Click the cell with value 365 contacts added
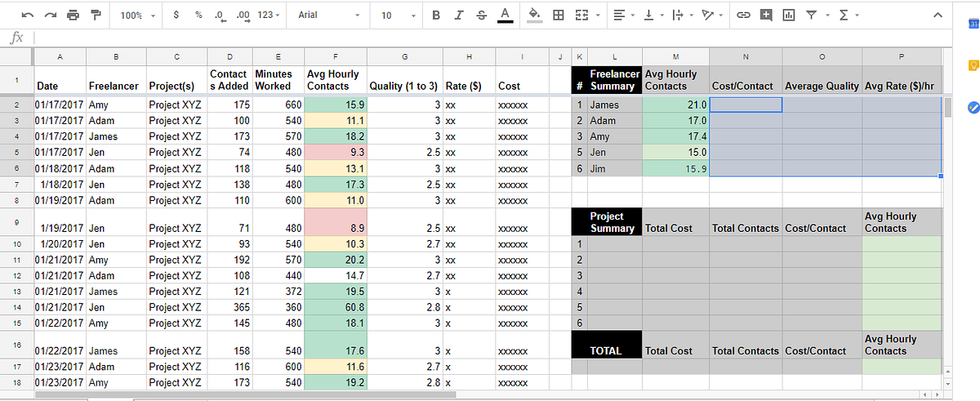Viewport: 980px width, 401px height. coord(230,307)
